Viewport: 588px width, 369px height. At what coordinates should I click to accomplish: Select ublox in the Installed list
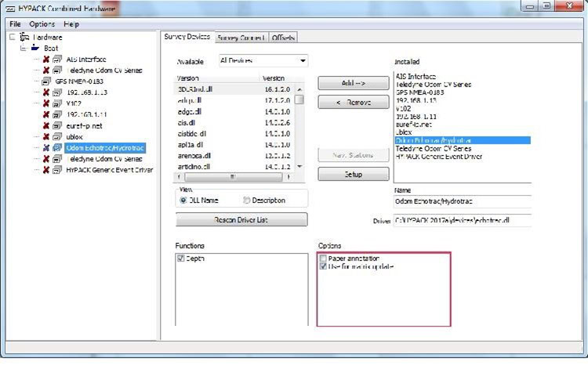(404, 132)
